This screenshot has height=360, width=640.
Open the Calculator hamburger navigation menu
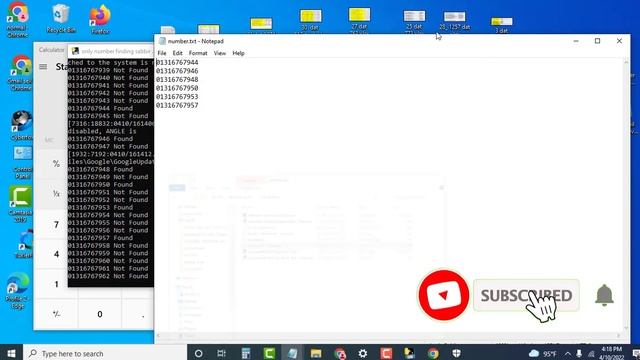(43, 67)
